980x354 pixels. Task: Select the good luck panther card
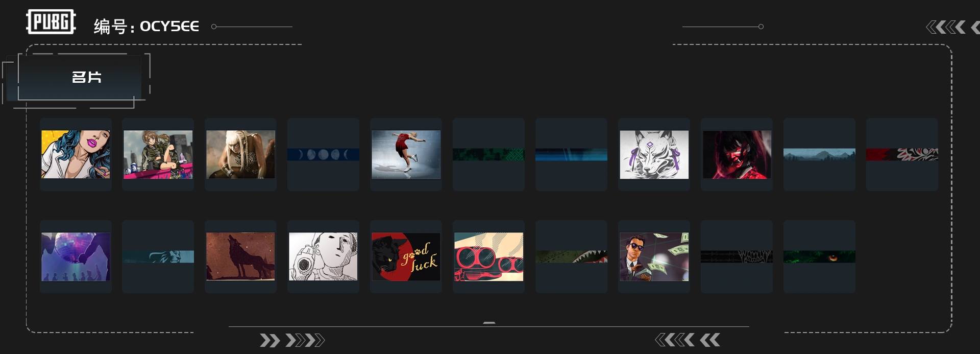point(406,256)
